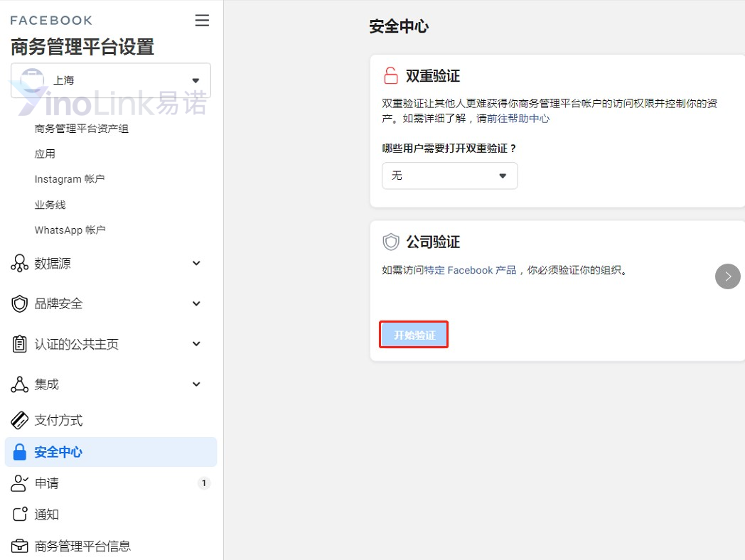The image size is (745, 560).
Task: Click the 安全中心 lock icon
Action: (x=19, y=452)
